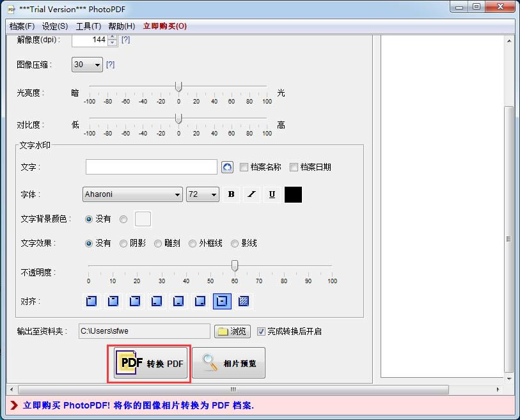Click the vertical scrollbar down arrow
The height and width of the screenshot is (420, 520).
[x=508, y=378]
